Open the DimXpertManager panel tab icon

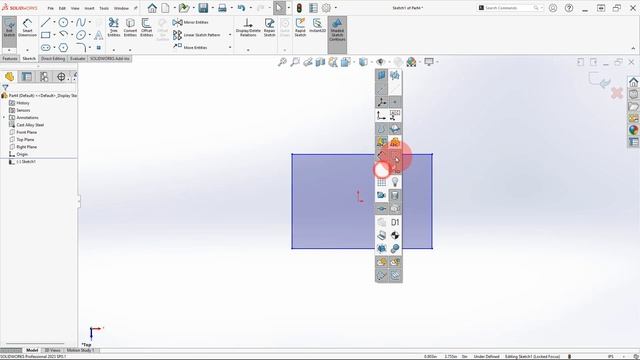pos(61,77)
